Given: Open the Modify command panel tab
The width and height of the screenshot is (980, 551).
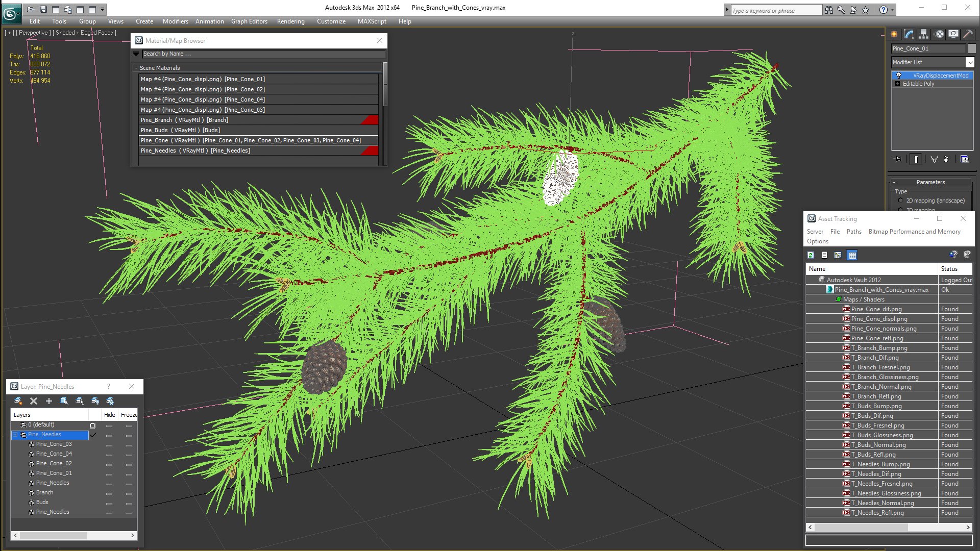Looking at the screenshot, I should tap(909, 34).
